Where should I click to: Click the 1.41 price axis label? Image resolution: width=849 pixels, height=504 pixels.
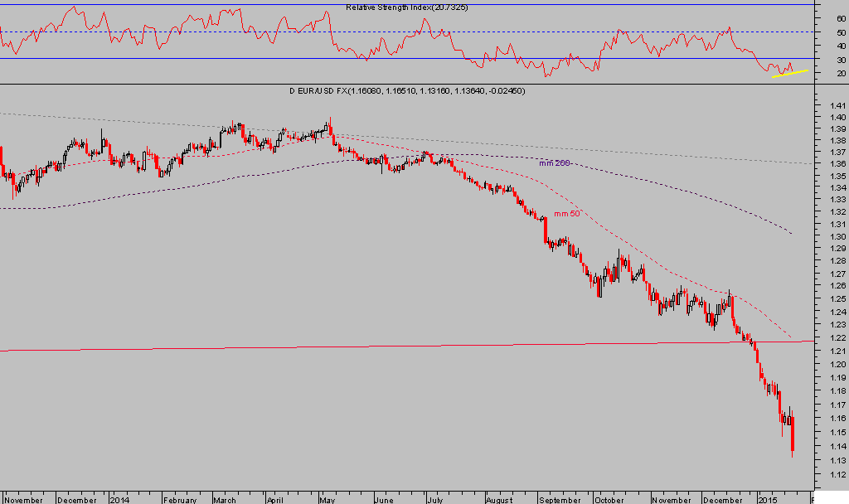[836, 105]
